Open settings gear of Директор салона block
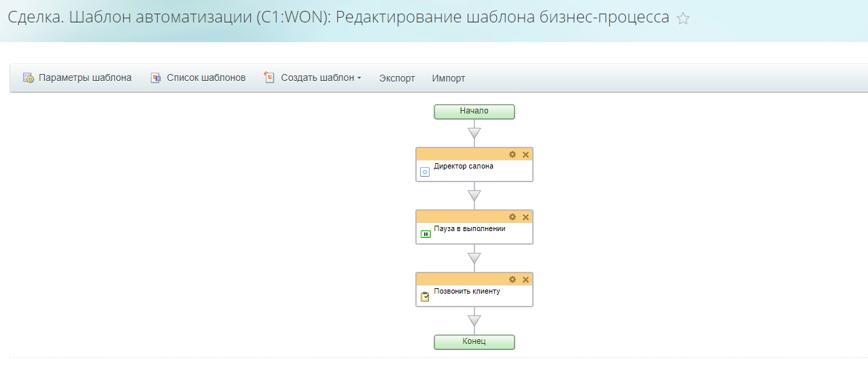This screenshot has height=365, width=868. (x=513, y=154)
